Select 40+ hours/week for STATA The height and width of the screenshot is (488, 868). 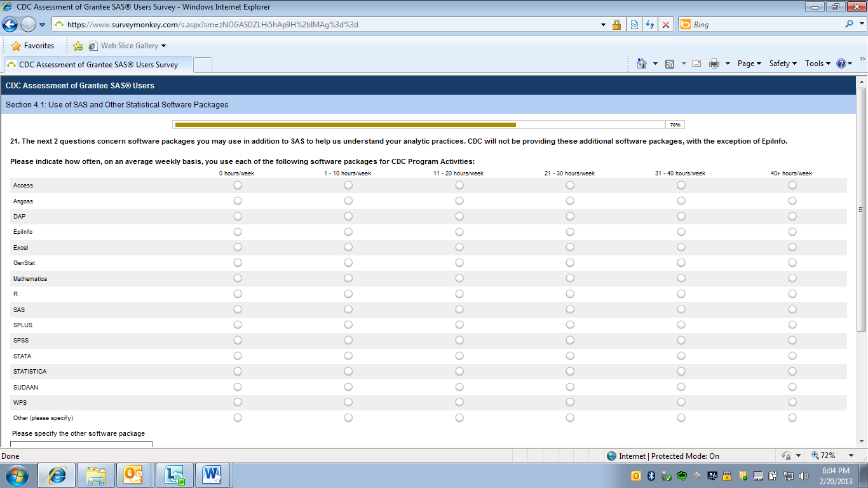(x=792, y=356)
